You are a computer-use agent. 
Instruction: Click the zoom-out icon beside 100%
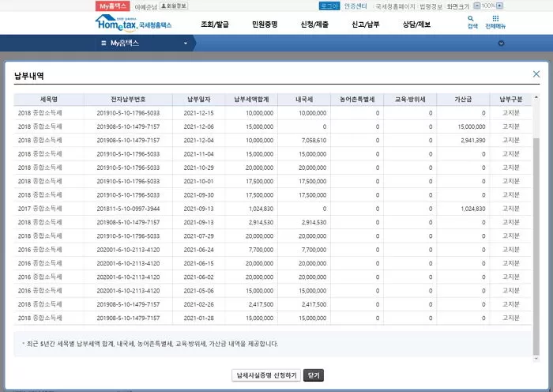476,6
